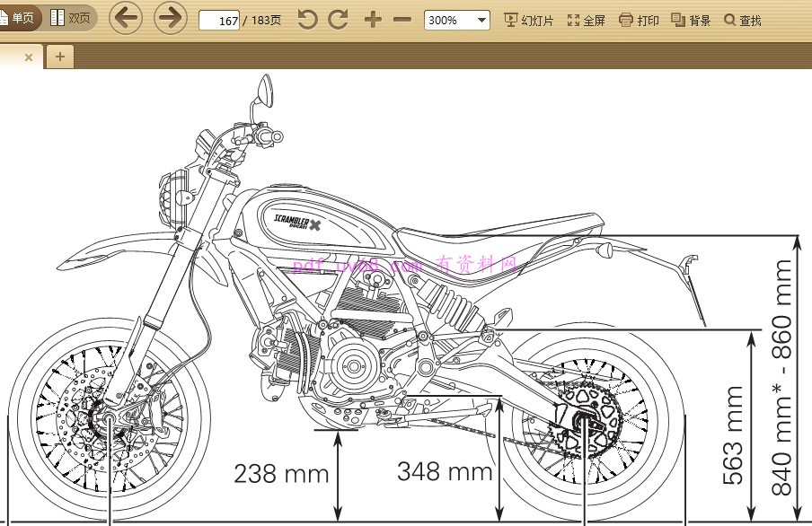Click the page number field showing 167
This screenshot has height=526, width=812.
click(x=220, y=20)
